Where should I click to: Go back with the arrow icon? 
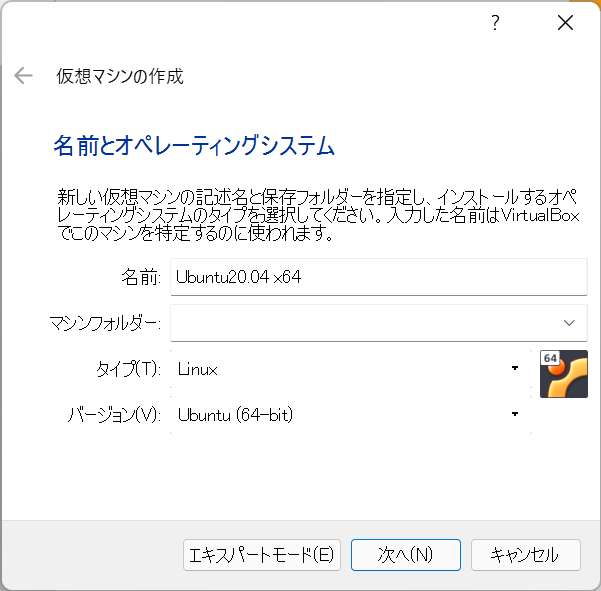[x=23, y=76]
